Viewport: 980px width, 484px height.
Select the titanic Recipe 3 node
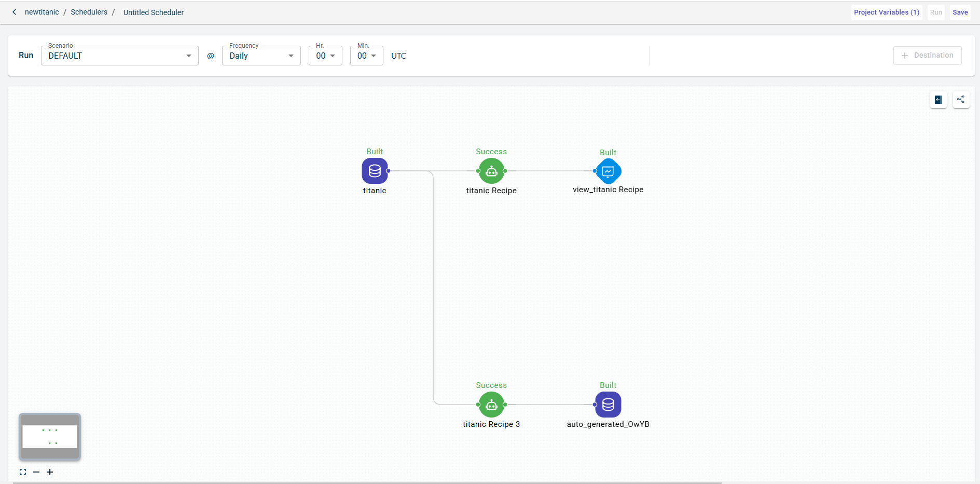(491, 405)
